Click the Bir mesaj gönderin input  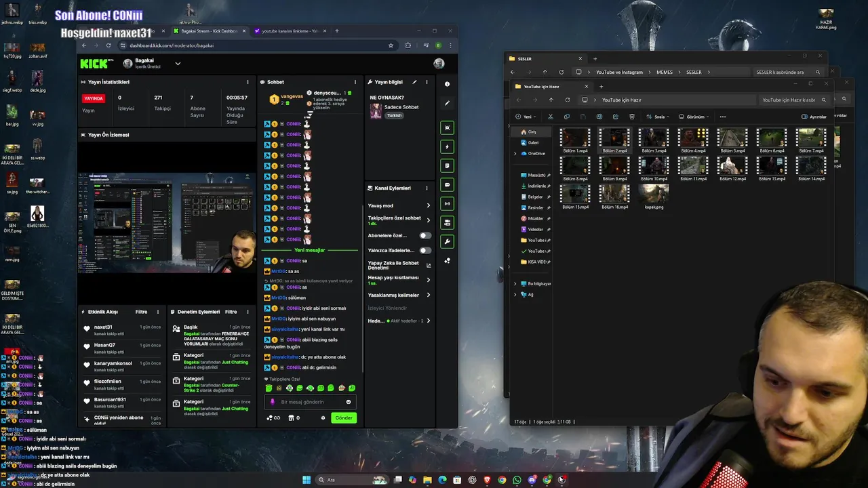pyautogui.click(x=311, y=402)
